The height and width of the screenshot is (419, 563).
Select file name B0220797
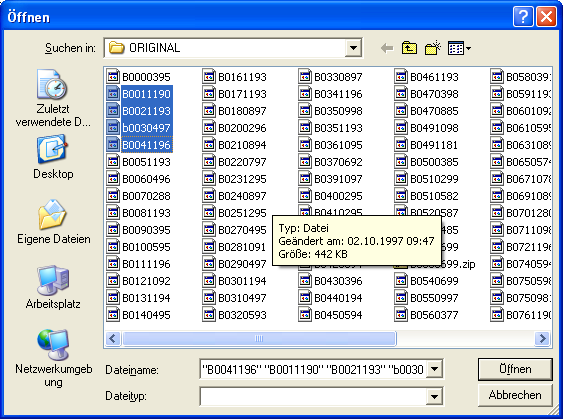pyautogui.click(x=242, y=162)
